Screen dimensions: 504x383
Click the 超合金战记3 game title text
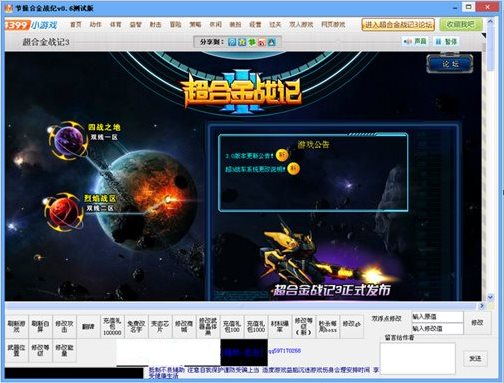coord(46,42)
